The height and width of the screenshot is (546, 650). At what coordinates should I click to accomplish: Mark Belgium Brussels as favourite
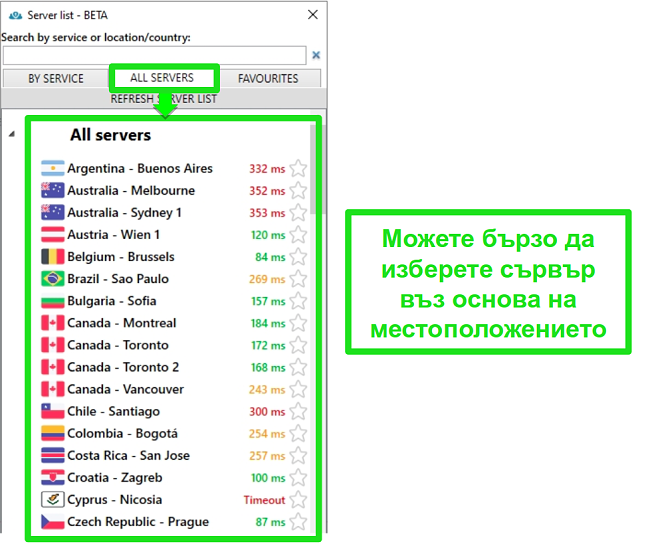298,257
